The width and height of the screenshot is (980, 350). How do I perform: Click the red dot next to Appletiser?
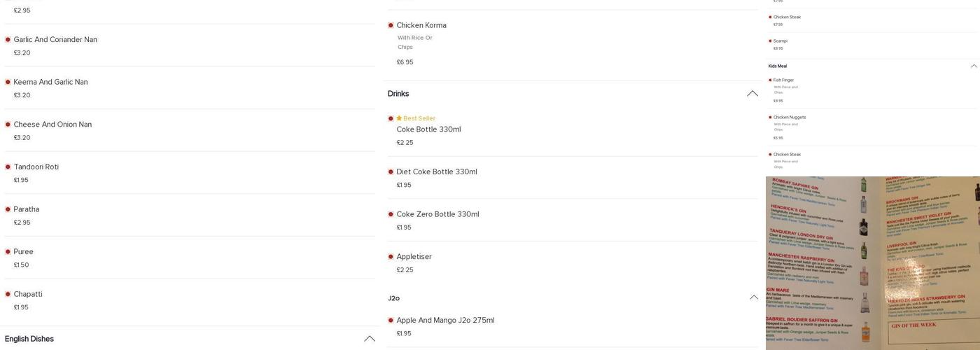click(x=391, y=257)
